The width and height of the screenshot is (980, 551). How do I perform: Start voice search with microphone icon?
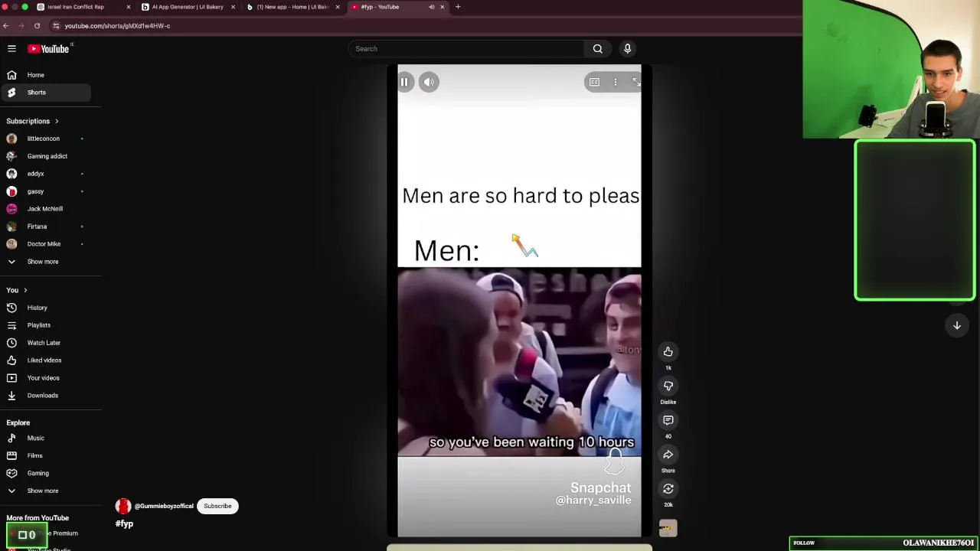[627, 48]
